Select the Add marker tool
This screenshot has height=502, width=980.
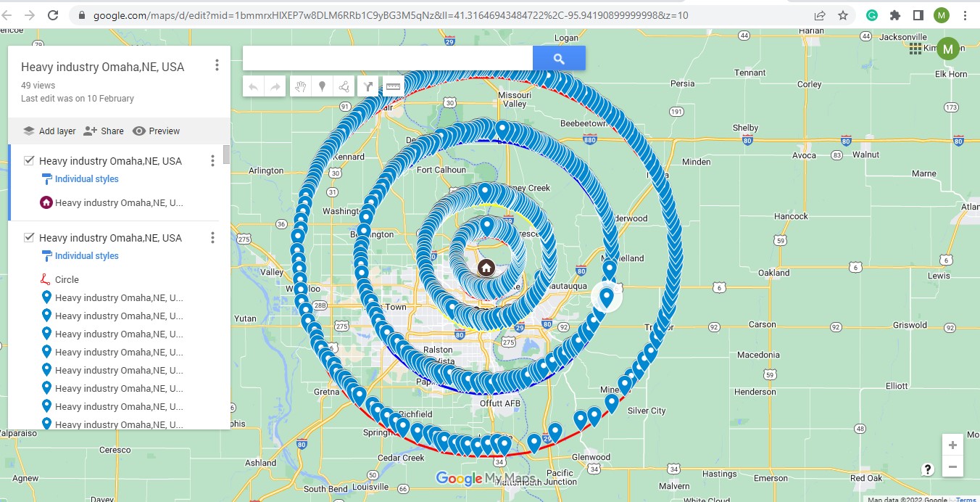pos(321,86)
